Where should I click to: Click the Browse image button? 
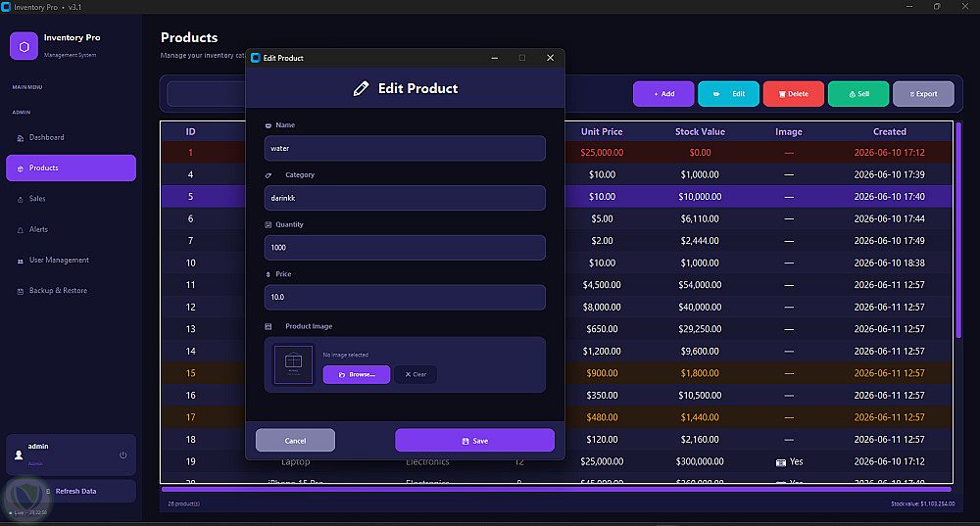pos(357,374)
